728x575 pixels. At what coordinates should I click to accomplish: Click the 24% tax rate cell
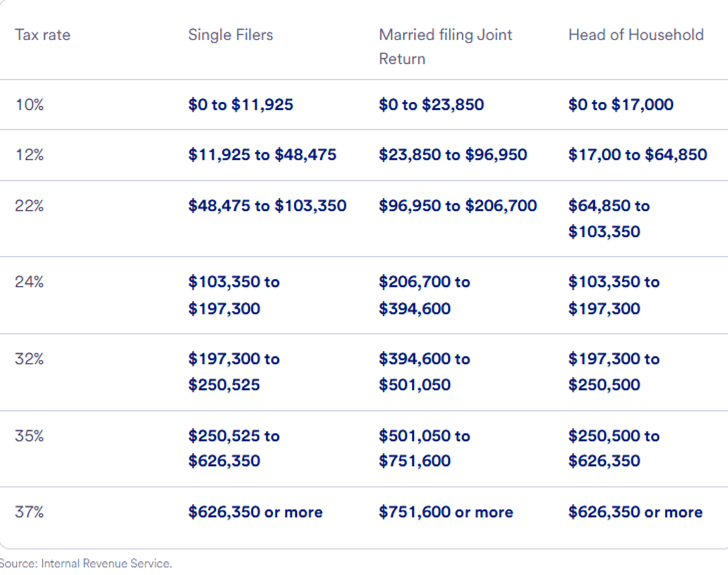29,282
